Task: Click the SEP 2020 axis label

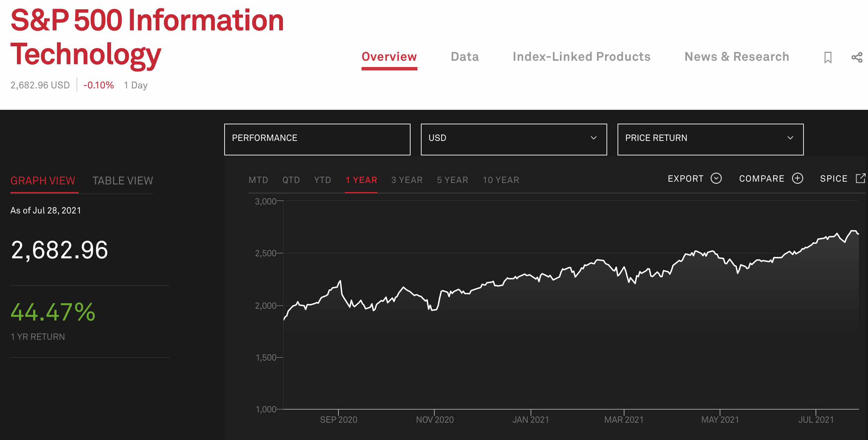Action: (338, 420)
